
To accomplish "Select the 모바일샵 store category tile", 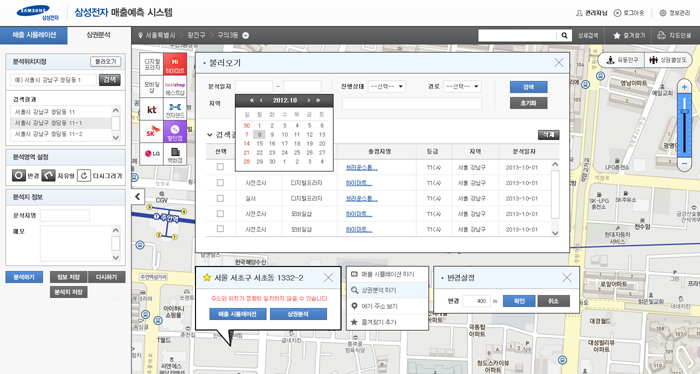I will point(152,87).
